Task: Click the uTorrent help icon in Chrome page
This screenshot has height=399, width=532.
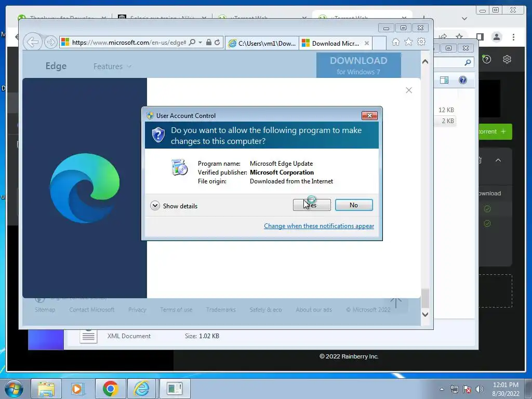Action: (486, 59)
